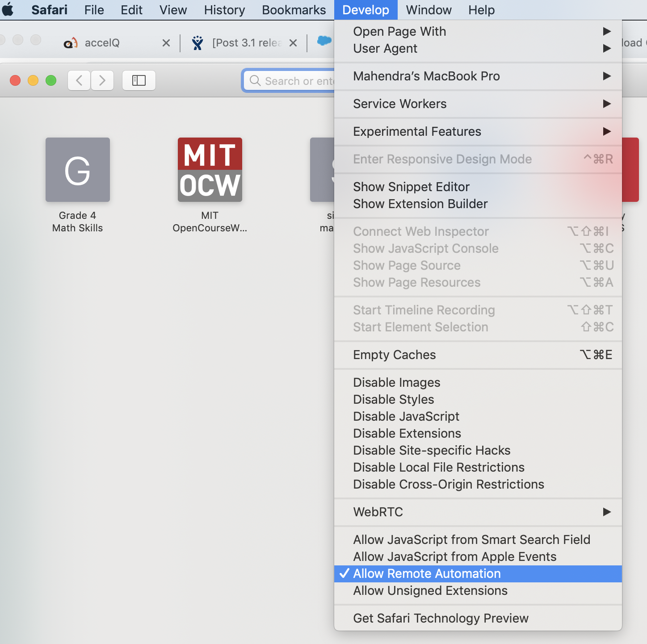
Task: Close the Post 3.1 release tab
Action: coord(293,43)
